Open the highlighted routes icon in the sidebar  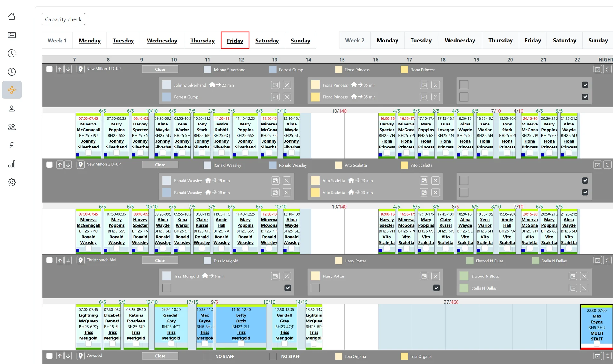click(12, 90)
